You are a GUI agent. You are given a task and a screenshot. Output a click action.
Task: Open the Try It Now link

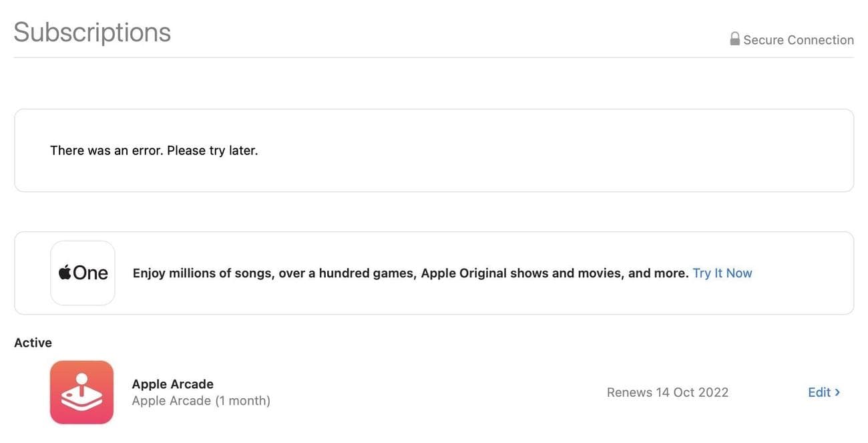coord(722,272)
